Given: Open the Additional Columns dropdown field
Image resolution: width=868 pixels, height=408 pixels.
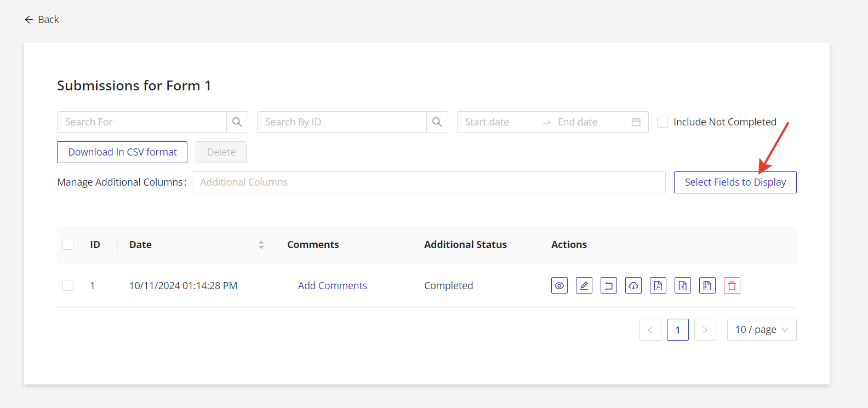Looking at the screenshot, I should (428, 182).
